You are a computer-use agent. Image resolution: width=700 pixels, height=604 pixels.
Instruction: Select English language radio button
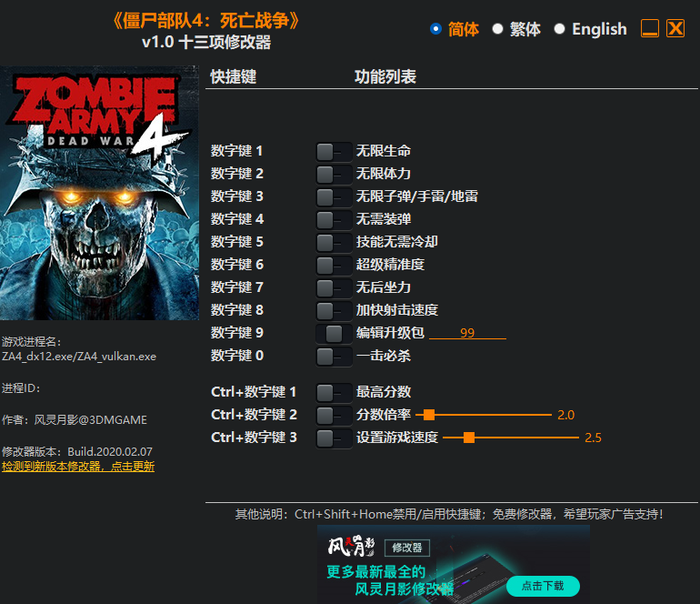coord(559,29)
